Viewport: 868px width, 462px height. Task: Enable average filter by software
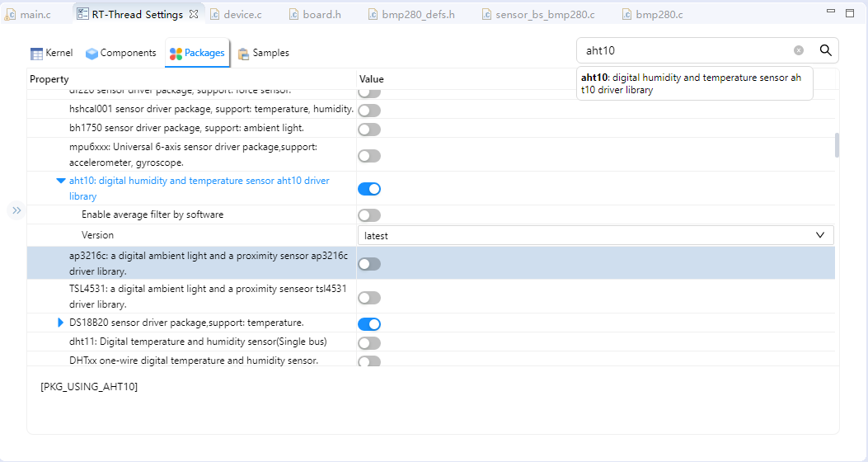tap(369, 215)
